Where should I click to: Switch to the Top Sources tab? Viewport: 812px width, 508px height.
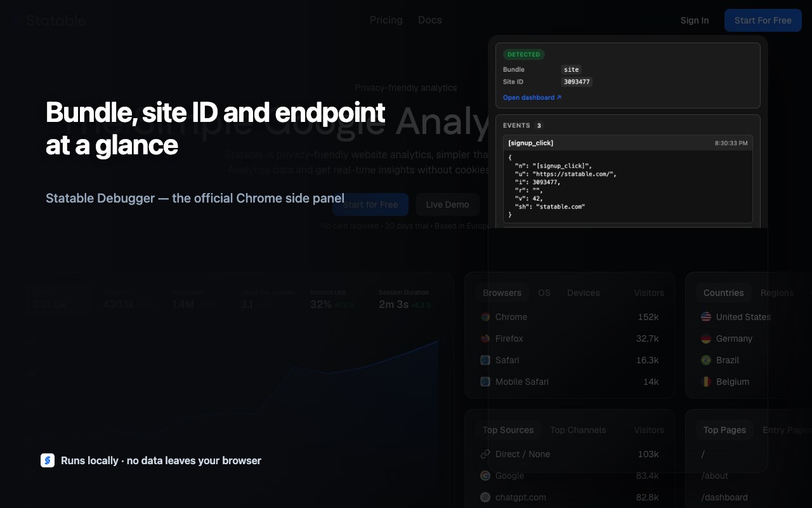(x=508, y=430)
